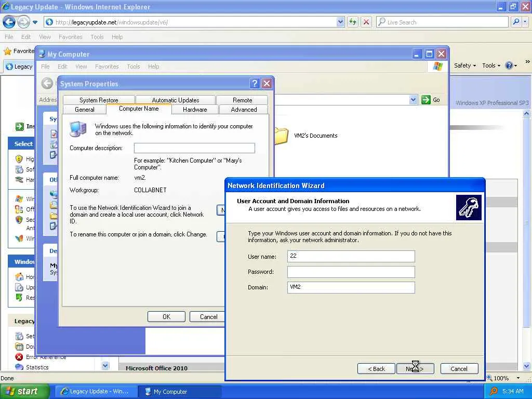Click the Stop loading red X icon
This screenshot has height=399, width=532.
[x=366, y=22]
